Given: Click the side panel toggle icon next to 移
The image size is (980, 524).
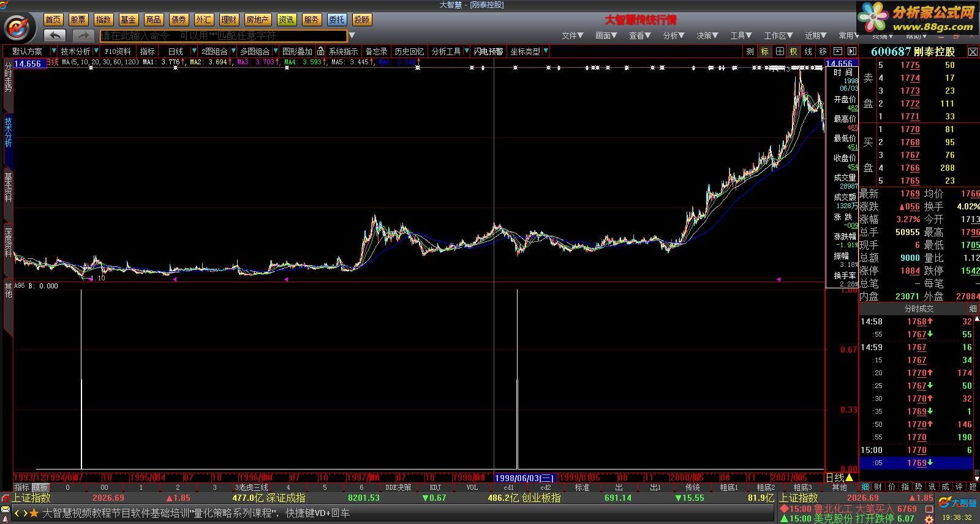Looking at the screenshot, I should [x=851, y=51].
